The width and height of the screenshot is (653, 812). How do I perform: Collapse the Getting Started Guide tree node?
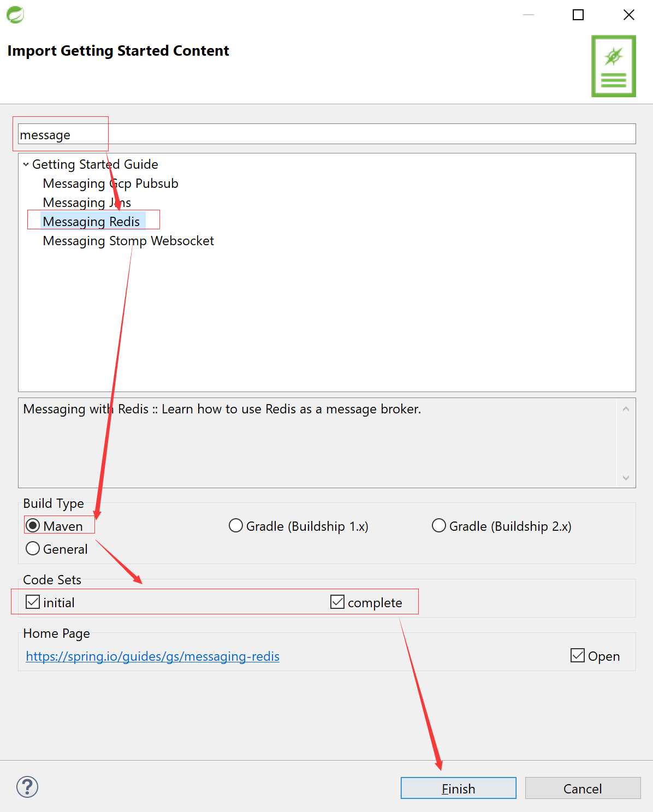click(x=26, y=164)
